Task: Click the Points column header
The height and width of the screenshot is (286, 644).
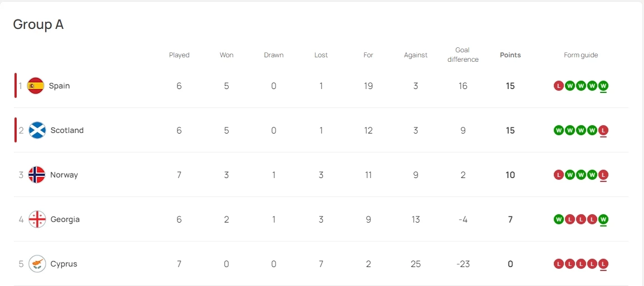Action: (510, 55)
